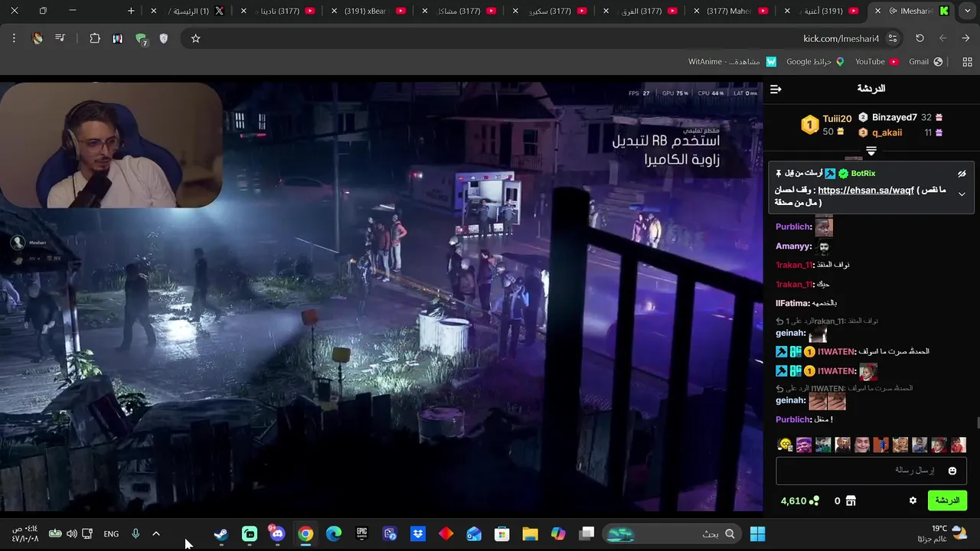Open the WitAnime bookmark
The height and width of the screenshot is (551, 980).
[732, 62]
